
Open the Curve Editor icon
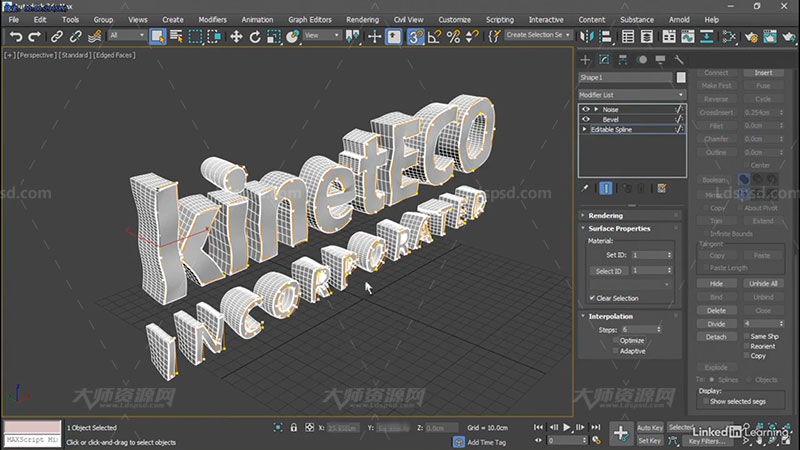[688, 36]
